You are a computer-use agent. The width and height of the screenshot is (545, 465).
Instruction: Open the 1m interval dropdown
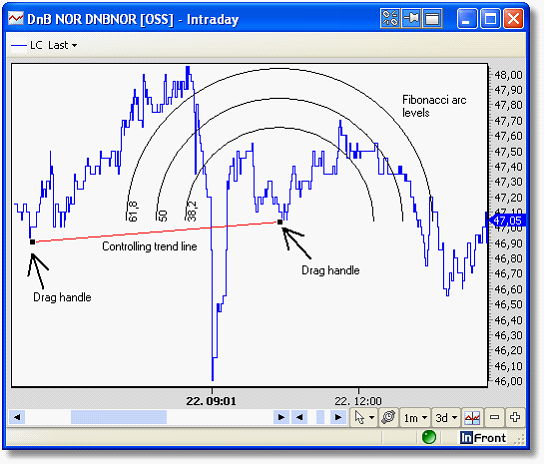coord(415,417)
